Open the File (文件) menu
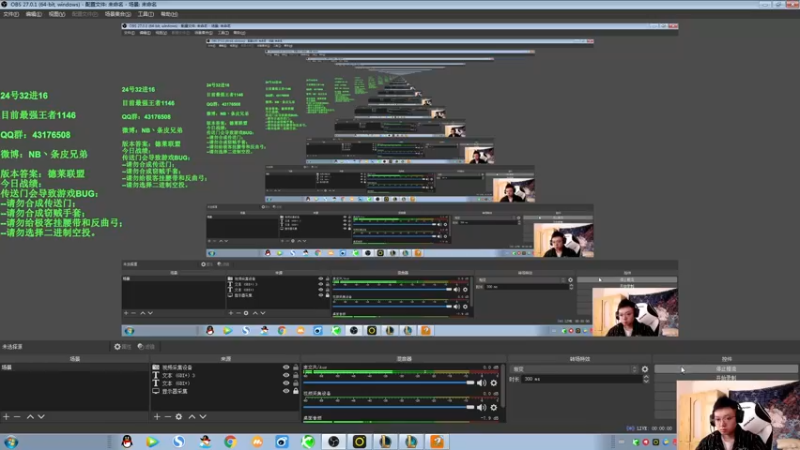Viewport: 800px width, 450px height. (x=11, y=14)
